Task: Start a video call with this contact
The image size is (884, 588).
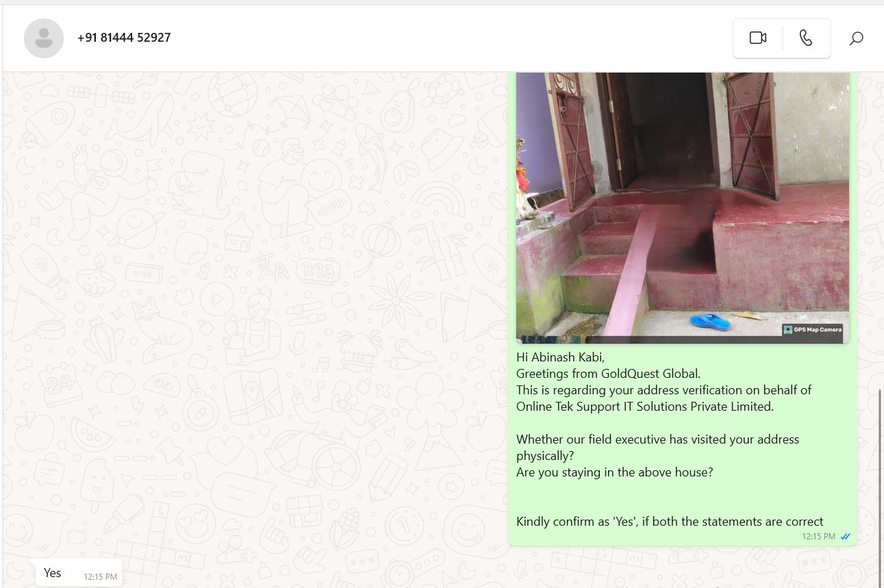Action: (757, 38)
